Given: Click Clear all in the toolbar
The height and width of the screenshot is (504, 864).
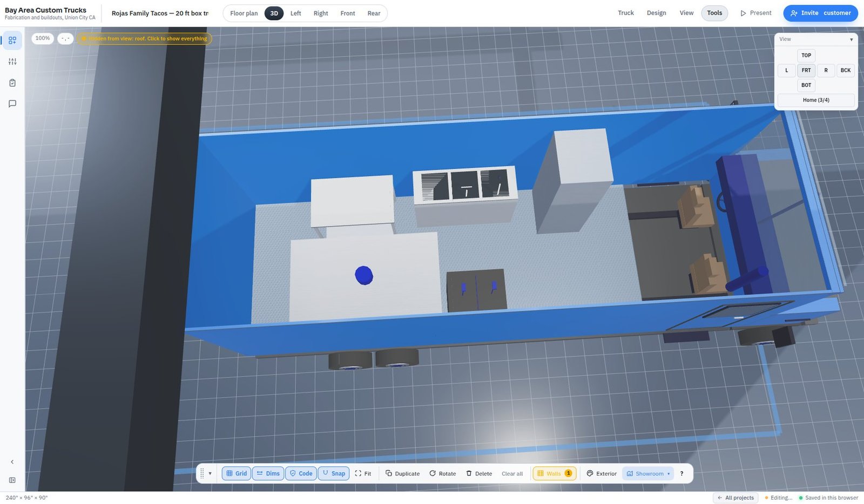Looking at the screenshot, I should [x=512, y=474].
